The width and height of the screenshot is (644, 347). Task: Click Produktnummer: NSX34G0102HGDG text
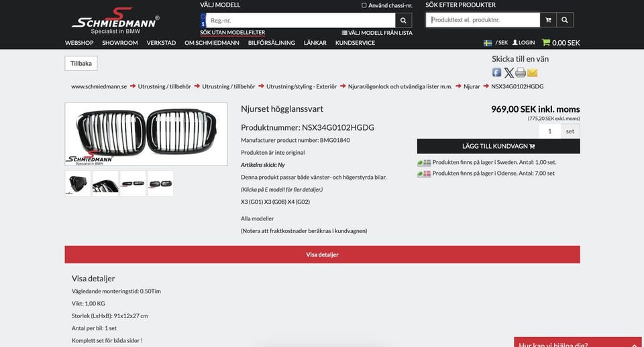tap(308, 127)
